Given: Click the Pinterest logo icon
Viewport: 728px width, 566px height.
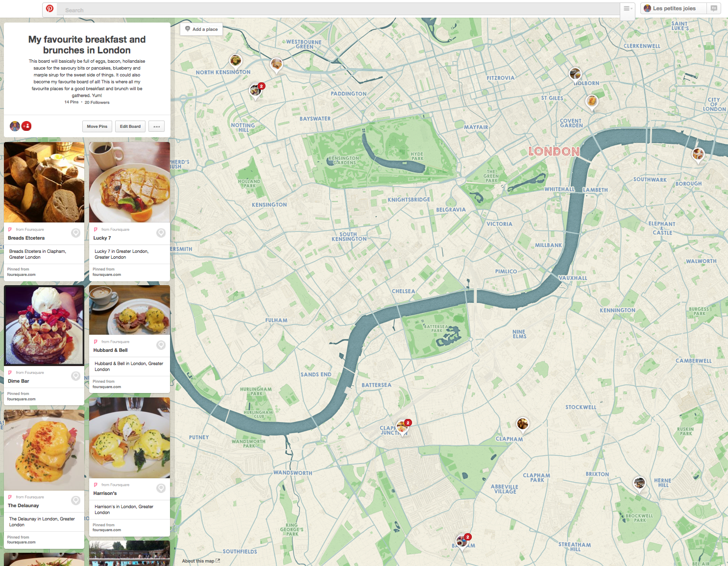Looking at the screenshot, I should (x=49, y=9).
